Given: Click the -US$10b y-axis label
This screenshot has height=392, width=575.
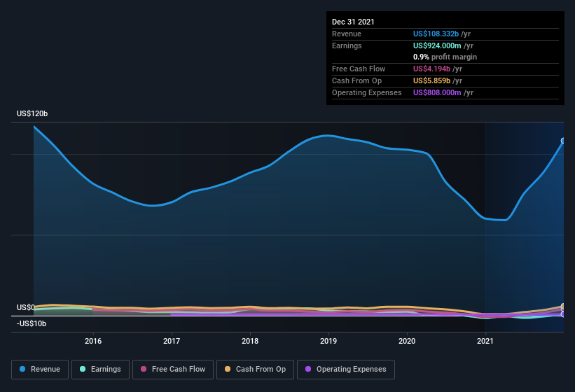Looking at the screenshot, I should (32, 323).
